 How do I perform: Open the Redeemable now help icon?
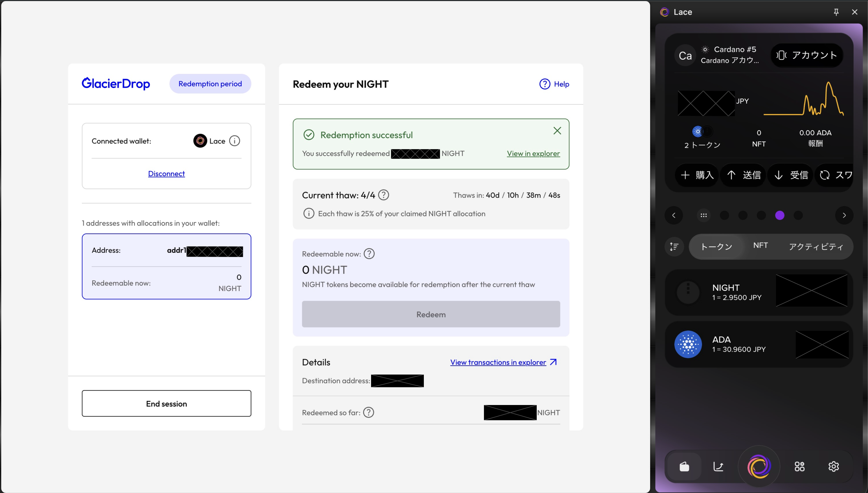pyautogui.click(x=369, y=254)
